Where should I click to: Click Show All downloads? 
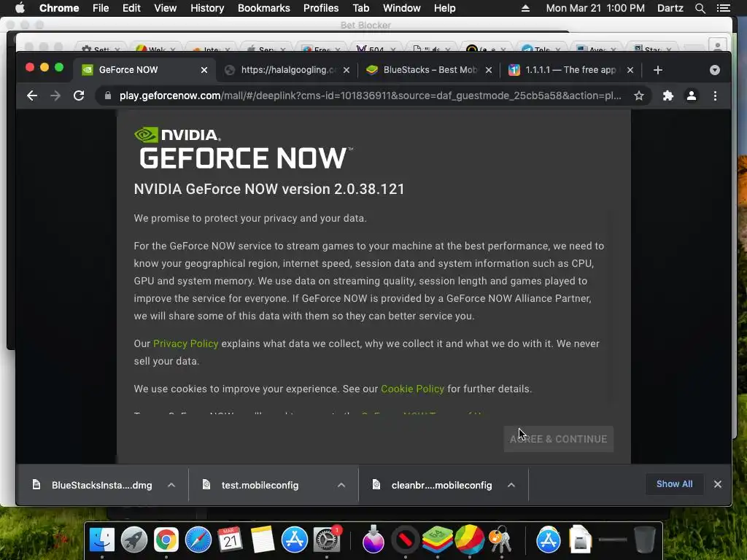tap(674, 484)
